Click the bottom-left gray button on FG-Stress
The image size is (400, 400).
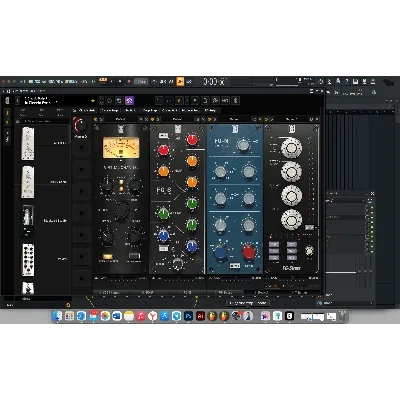(274, 258)
